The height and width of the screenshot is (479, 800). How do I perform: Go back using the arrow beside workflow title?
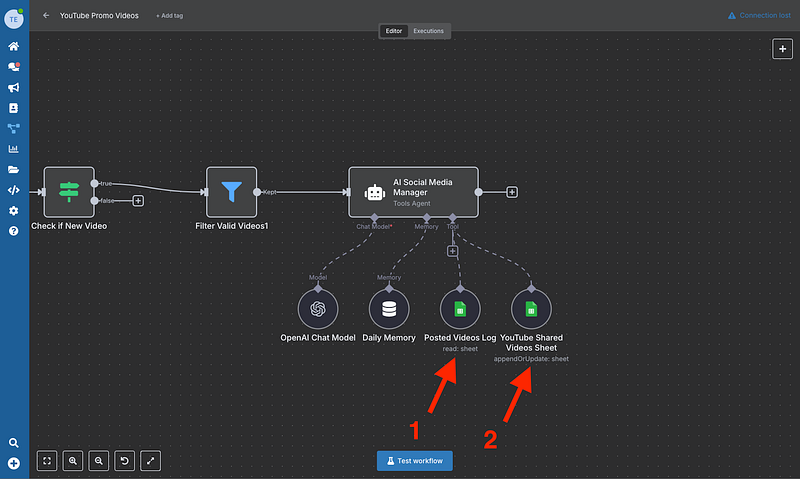tap(46, 16)
